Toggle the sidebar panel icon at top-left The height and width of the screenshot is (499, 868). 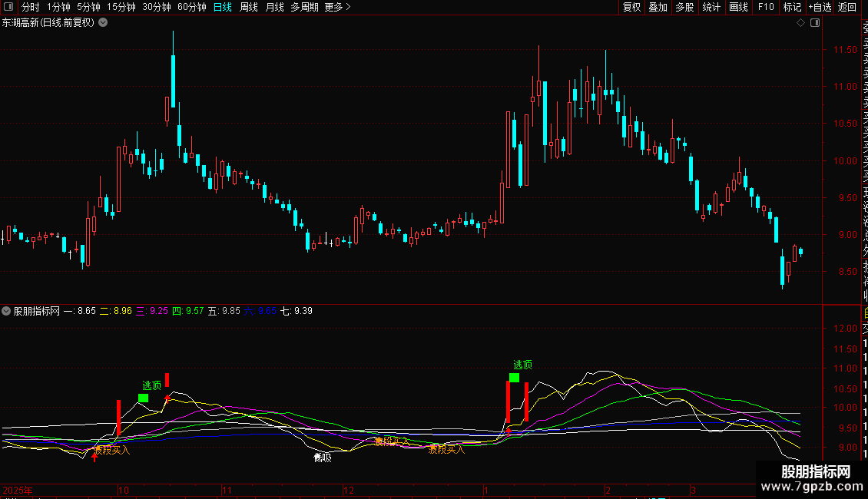coord(8,7)
